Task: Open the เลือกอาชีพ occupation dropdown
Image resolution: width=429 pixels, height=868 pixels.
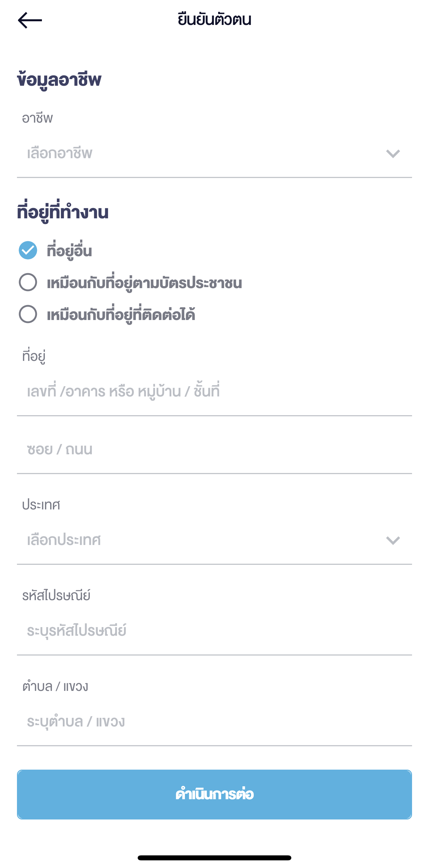Action: coord(202,154)
